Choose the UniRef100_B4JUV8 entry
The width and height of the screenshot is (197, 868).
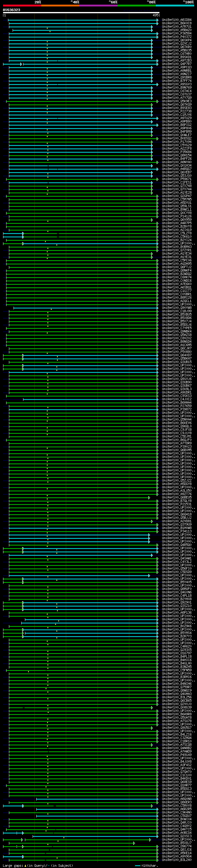pos(176,761)
